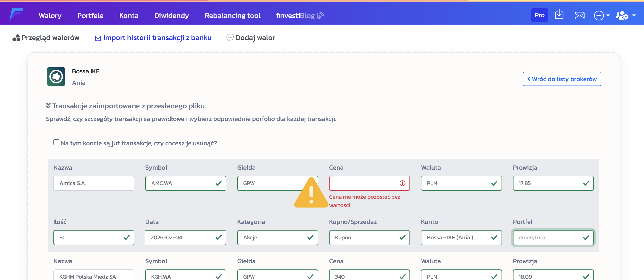The width and height of the screenshot is (644, 280).
Task: Click the download/import icon in header
Action: point(559,15)
